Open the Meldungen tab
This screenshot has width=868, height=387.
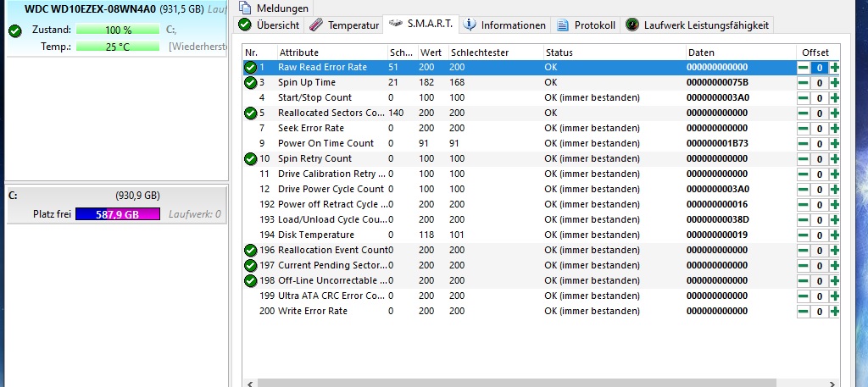[x=275, y=8]
